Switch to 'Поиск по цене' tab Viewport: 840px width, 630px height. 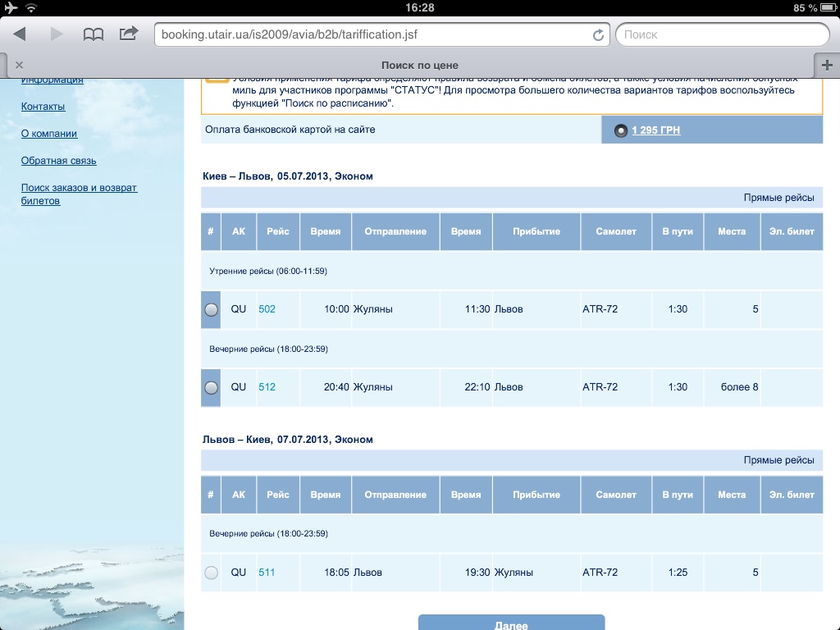click(419, 65)
